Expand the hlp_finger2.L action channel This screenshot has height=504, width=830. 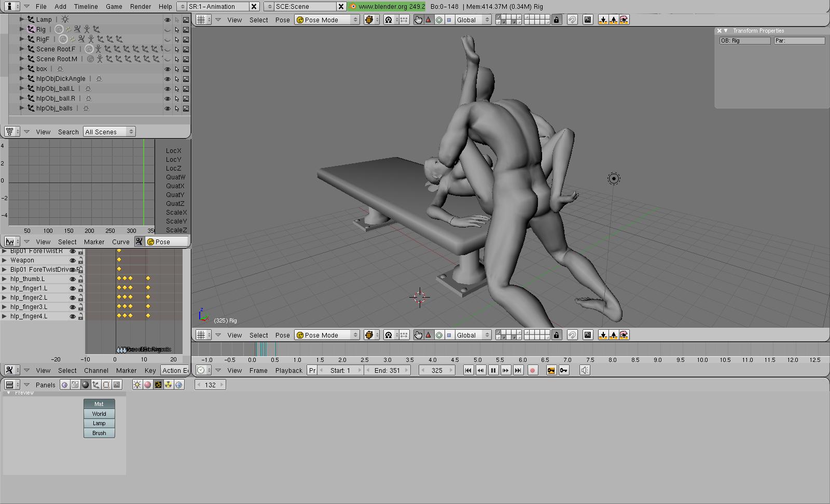5,298
